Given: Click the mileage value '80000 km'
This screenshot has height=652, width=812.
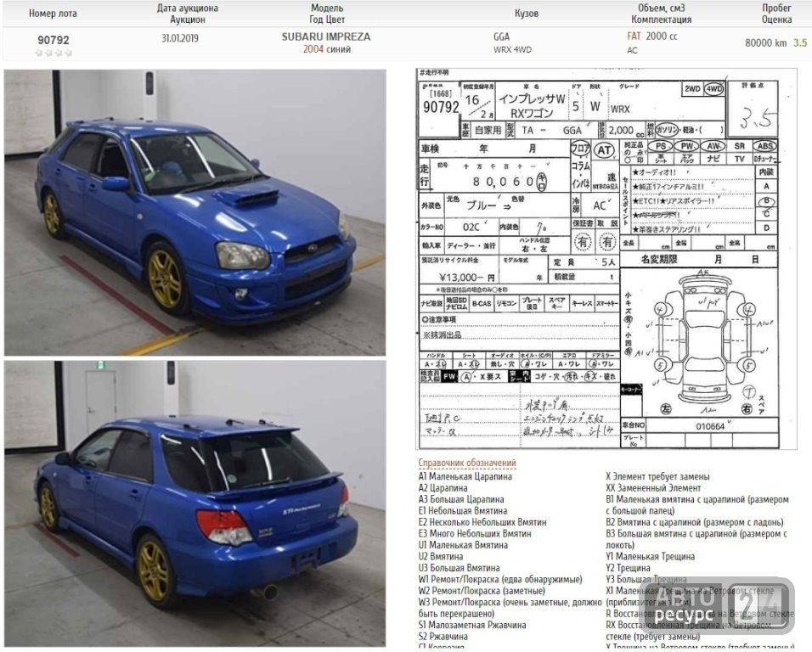Looking at the screenshot, I should pos(766,42).
